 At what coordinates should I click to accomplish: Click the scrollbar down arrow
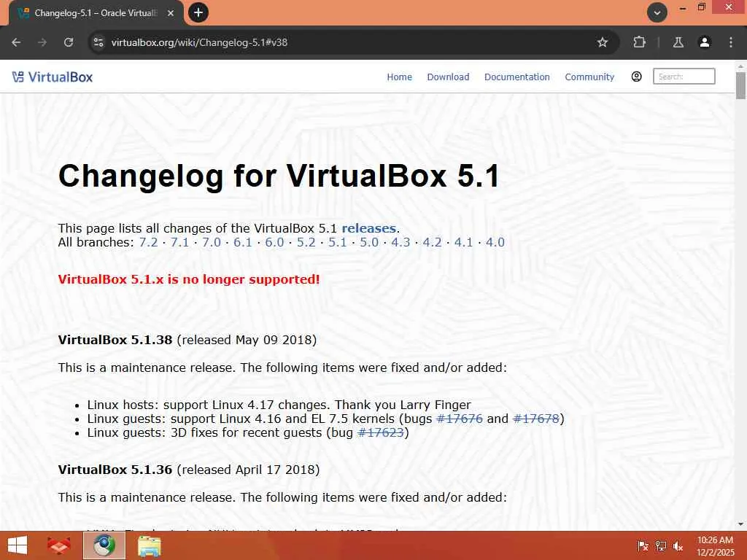click(x=740, y=524)
